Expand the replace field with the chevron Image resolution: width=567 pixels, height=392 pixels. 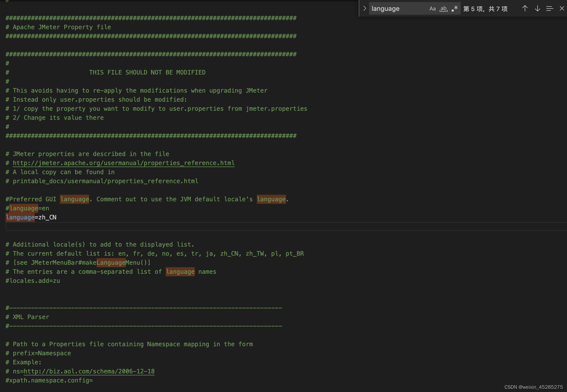point(364,8)
